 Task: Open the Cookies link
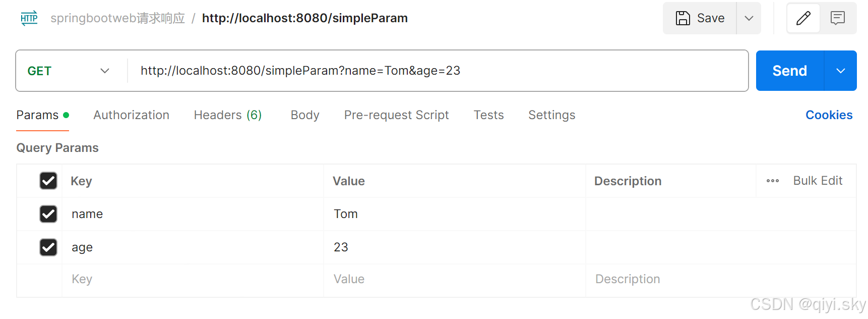829,115
